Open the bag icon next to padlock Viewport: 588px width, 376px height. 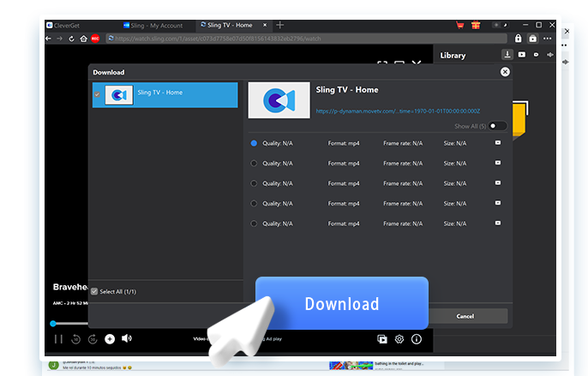pos(532,39)
